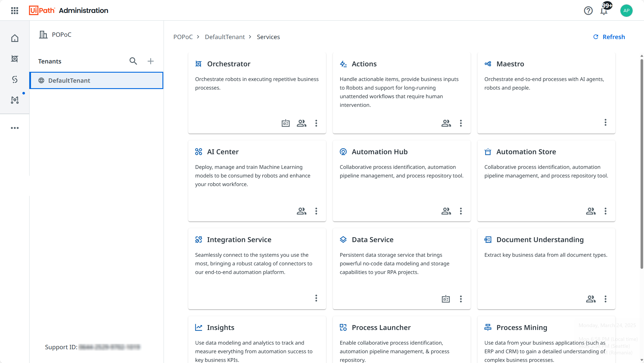Image resolution: width=644 pixels, height=363 pixels.
Task: Open manage users icon on Automation Hub card
Action: point(446,211)
